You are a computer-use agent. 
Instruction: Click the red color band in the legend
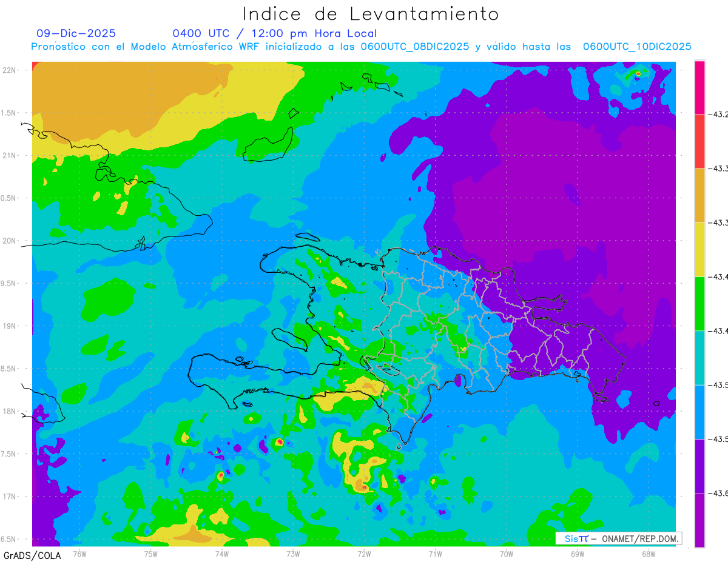[699, 141]
